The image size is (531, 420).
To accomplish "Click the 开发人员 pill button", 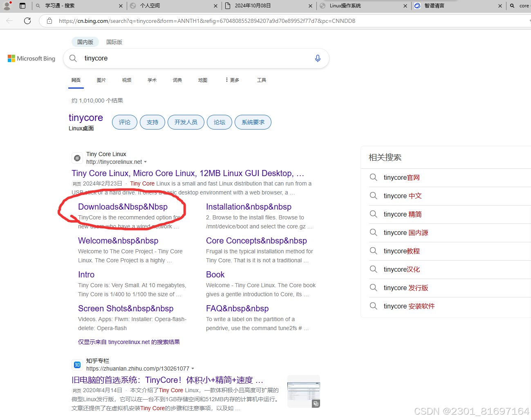I will [186, 122].
